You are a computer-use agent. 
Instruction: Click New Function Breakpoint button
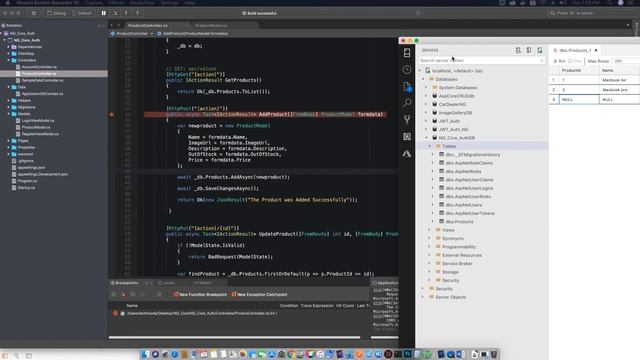click(200, 295)
